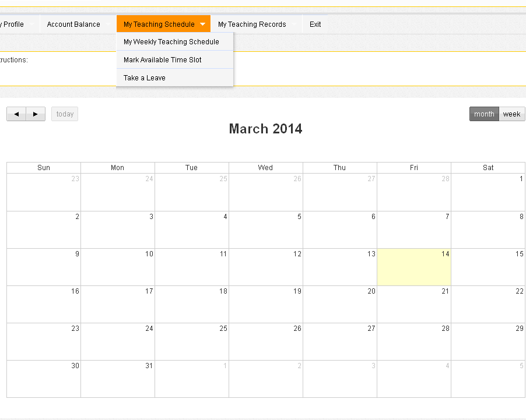Expand the My Teaching Schedule dropdown arrow
Screen dimensions: 526x420
pos(202,24)
